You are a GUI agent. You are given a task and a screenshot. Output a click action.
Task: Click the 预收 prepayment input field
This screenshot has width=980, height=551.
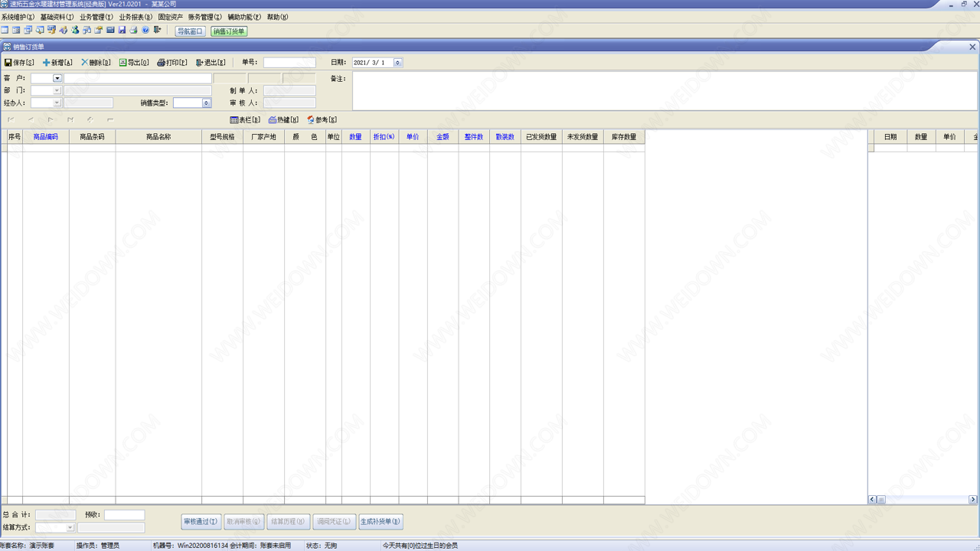tap(124, 515)
